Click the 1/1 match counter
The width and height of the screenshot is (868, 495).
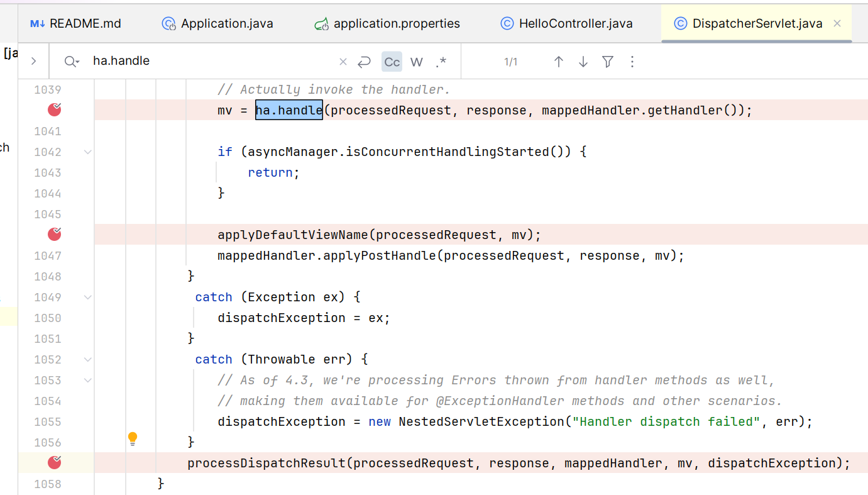[510, 62]
